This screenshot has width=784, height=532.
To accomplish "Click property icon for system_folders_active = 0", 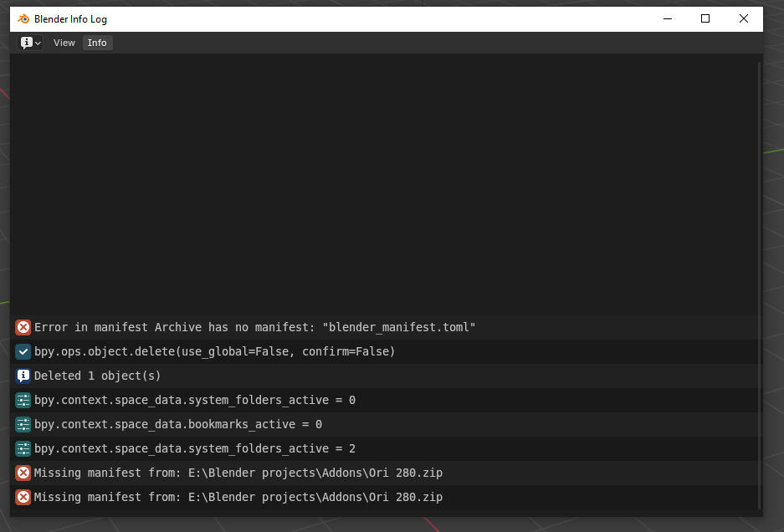I will 23,400.
